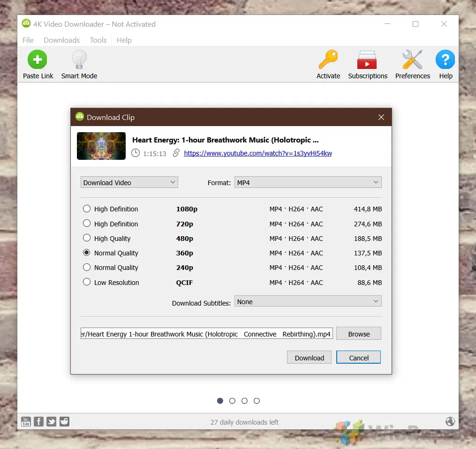
Task: Open the Subscriptions icon
Action: click(367, 60)
